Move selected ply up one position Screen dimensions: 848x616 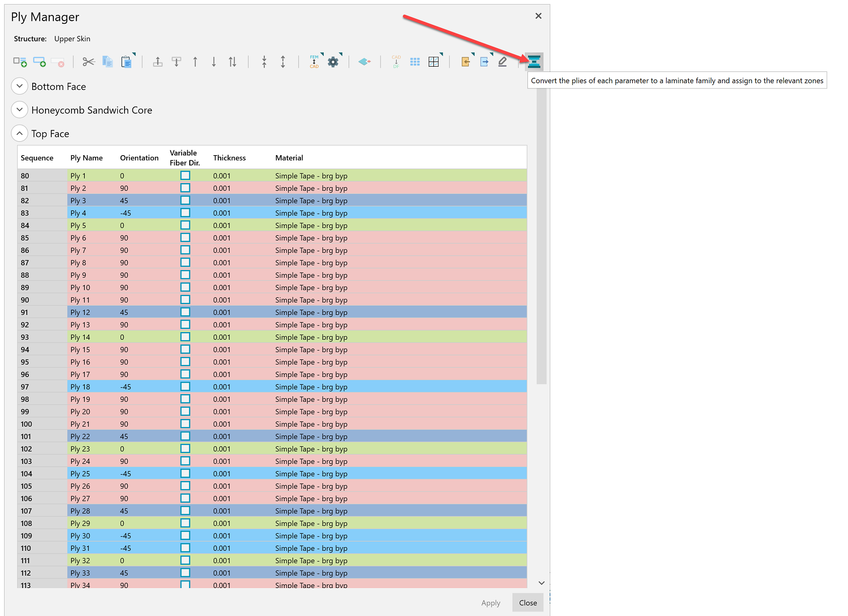point(195,62)
